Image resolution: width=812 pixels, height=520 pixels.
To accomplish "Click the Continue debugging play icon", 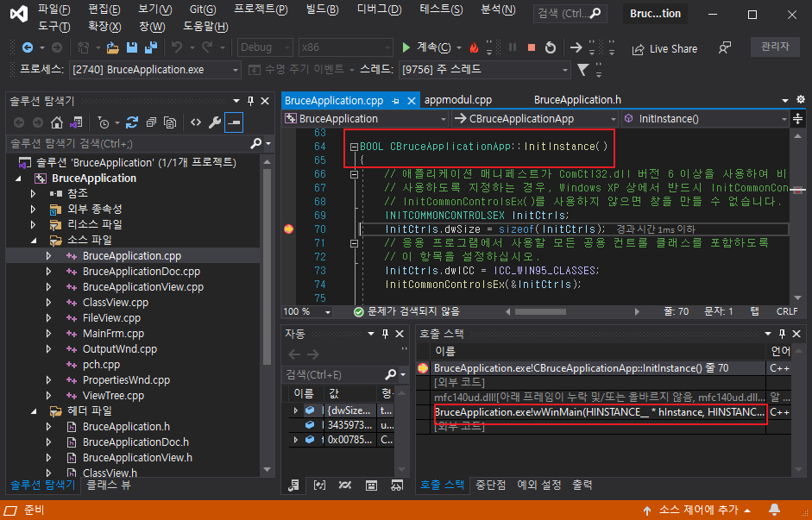I will tap(406, 47).
